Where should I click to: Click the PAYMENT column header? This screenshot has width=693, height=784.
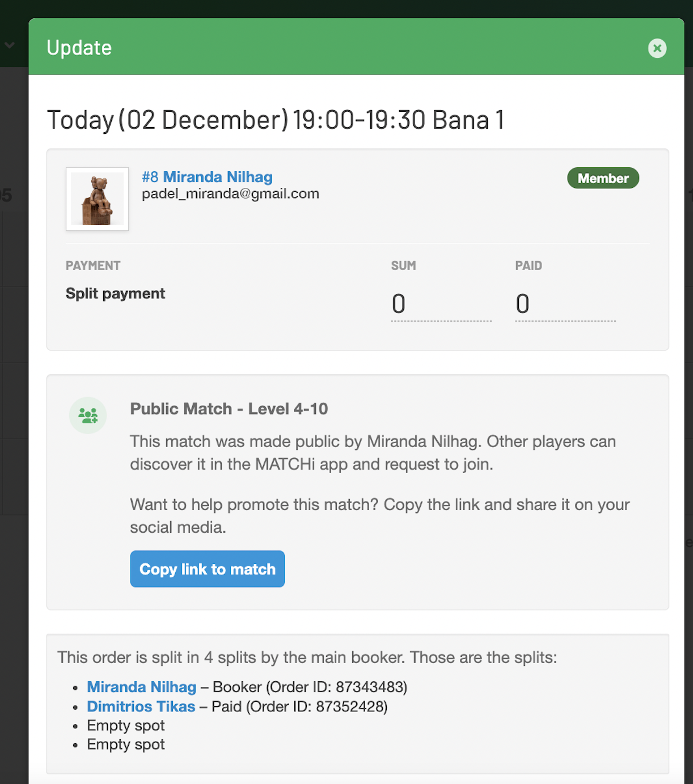click(93, 265)
